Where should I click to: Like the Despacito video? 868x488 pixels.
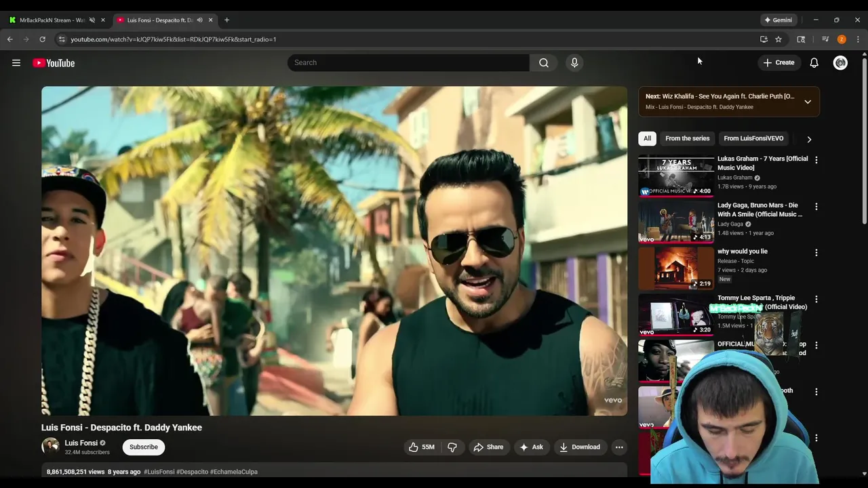[421, 447]
